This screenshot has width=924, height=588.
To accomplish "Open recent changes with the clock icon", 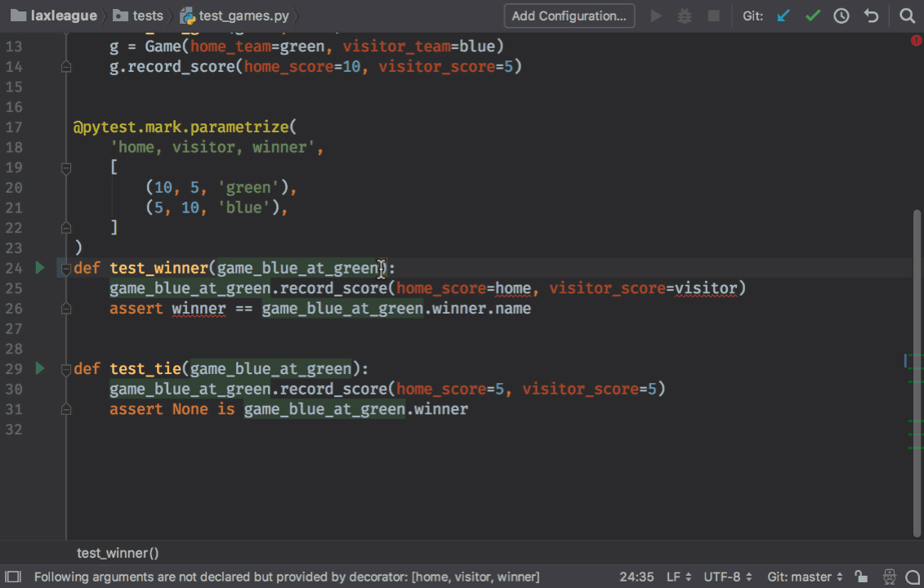I will (x=841, y=16).
